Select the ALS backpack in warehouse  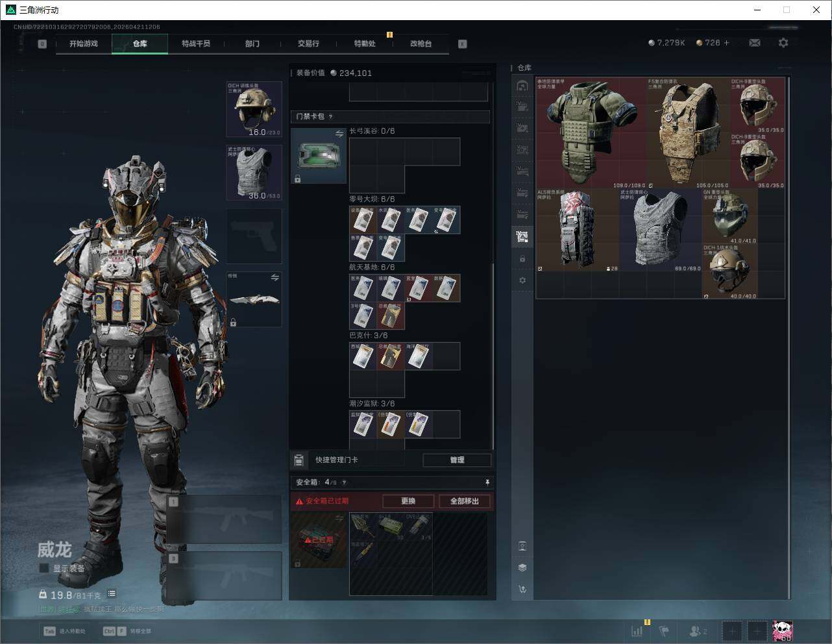click(578, 230)
